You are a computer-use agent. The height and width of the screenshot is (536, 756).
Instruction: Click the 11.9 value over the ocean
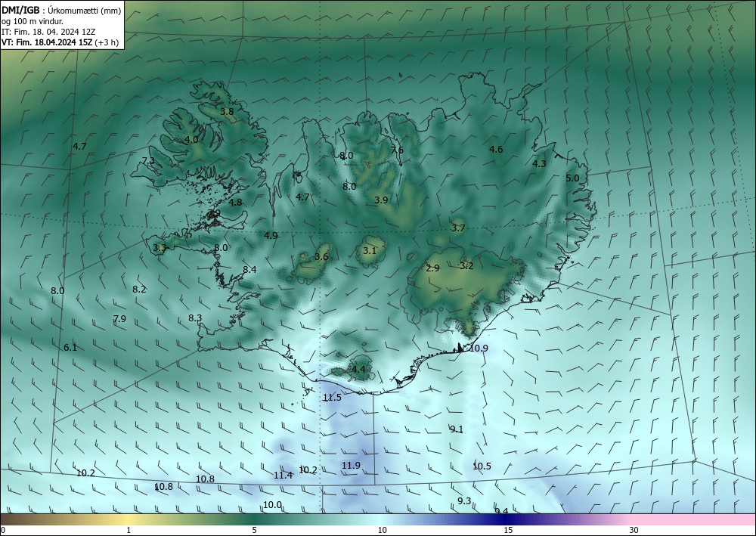[x=351, y=465]
